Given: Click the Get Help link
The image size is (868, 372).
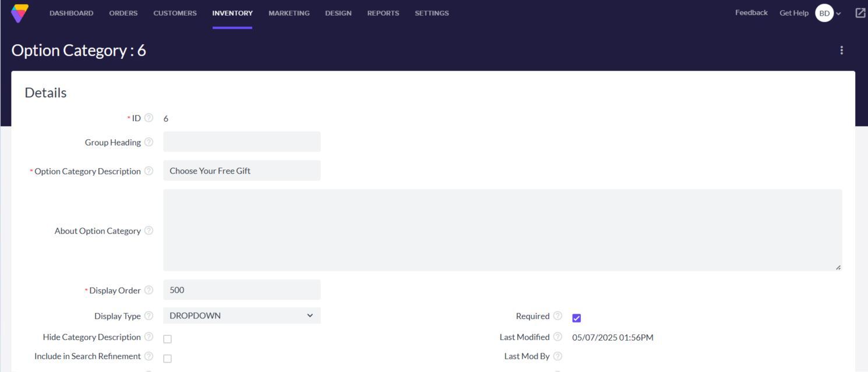Looking at the screenshot, I should (x=793, y=13).
